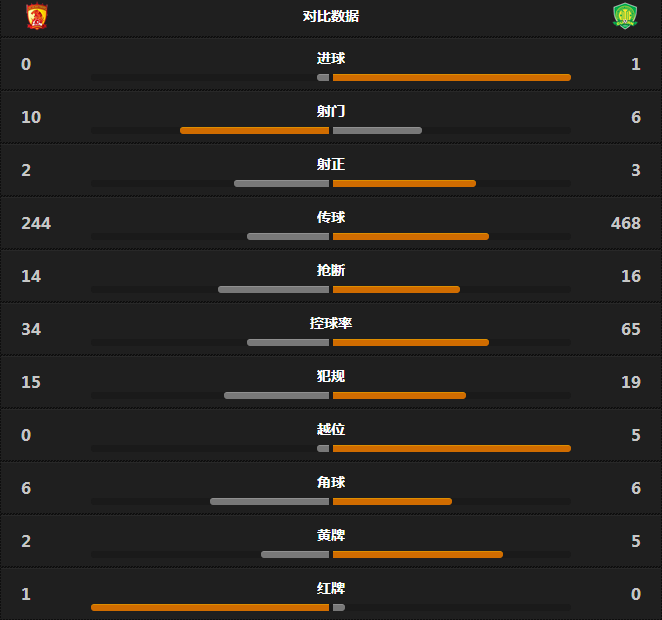Click the 进球 stat label
Image resolution: width=662 pixels, height=620 pixels.
tap(331, 58)
